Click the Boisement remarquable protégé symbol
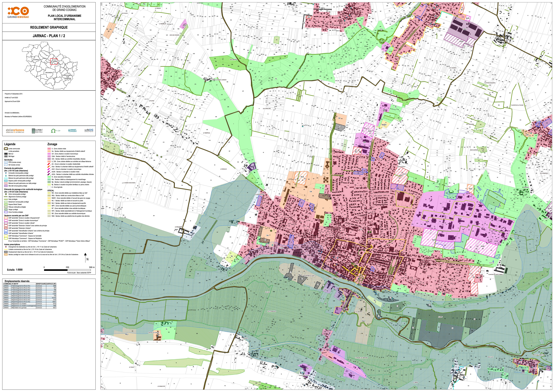554x392 pixels. [6, 202]
